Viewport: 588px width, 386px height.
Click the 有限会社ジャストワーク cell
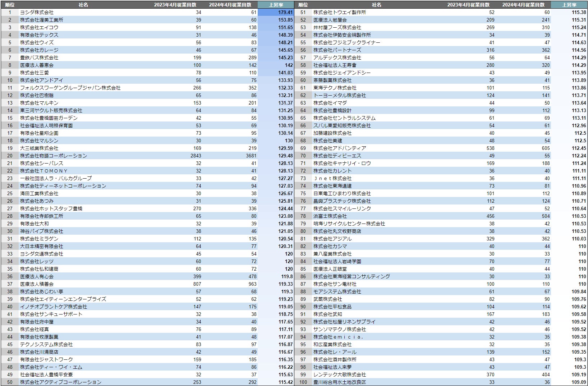coord(46,359)
